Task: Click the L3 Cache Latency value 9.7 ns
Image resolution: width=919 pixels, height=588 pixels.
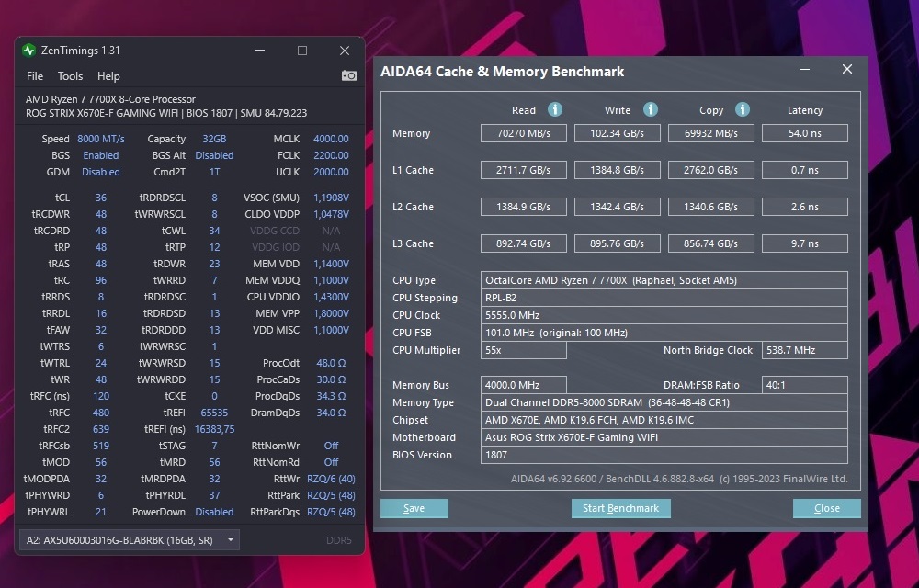Action: point(805,243)
